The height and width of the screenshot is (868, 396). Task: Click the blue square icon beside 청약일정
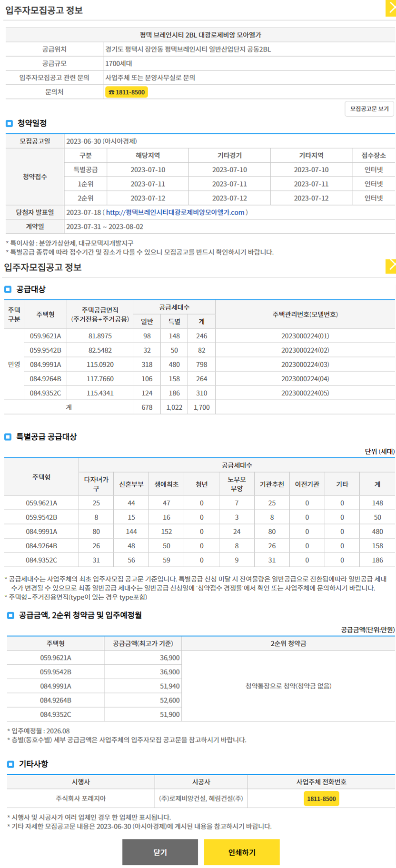click(x=9, y=123)
